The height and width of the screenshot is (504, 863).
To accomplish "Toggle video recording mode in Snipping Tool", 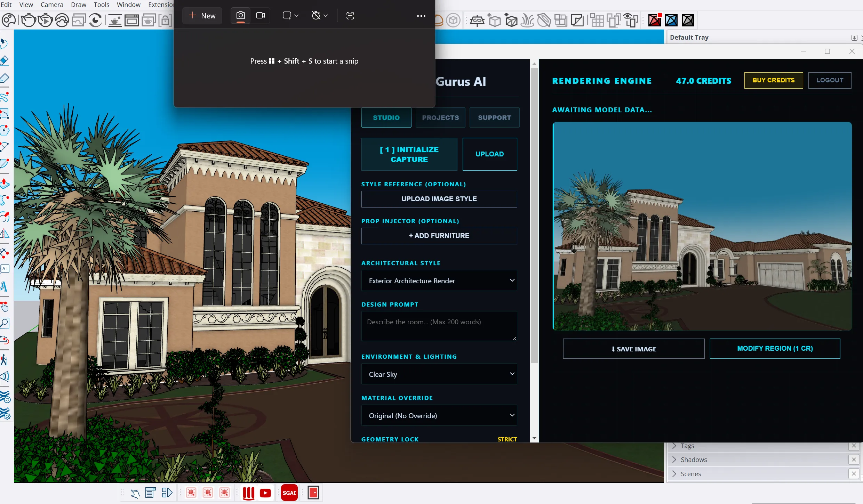I will tap(261, 16).
